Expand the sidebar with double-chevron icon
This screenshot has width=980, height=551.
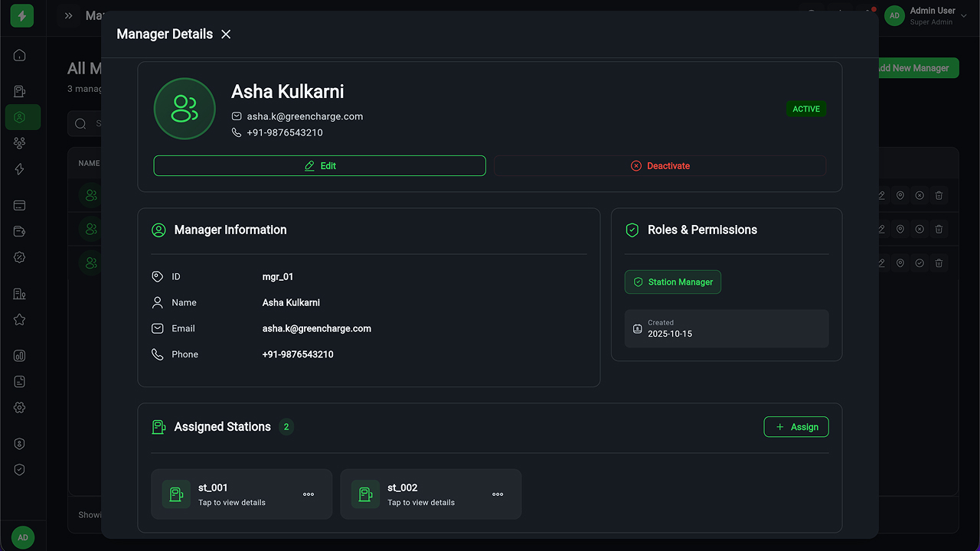pyautogui.click(x=69, y=15)
